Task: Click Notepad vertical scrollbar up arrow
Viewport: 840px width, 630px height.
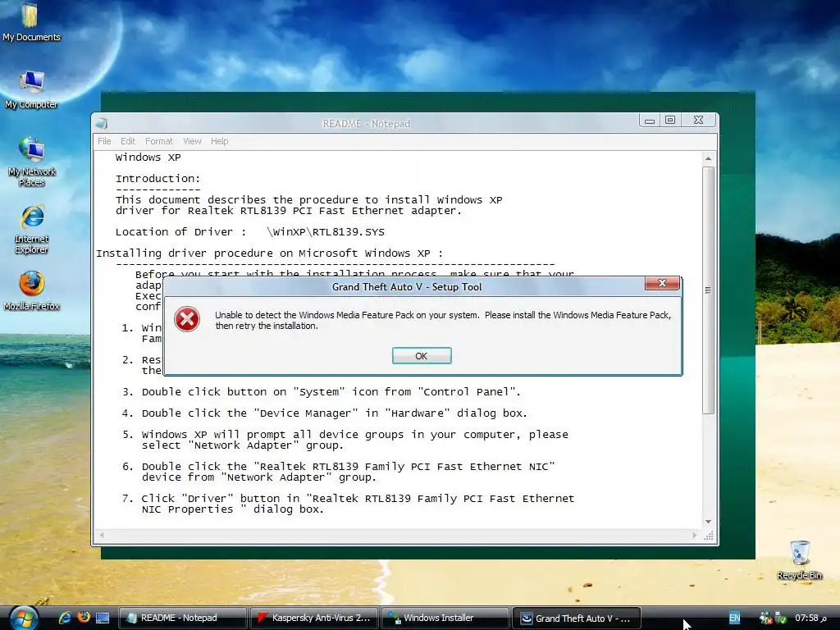Action: (x=708, y=158)
